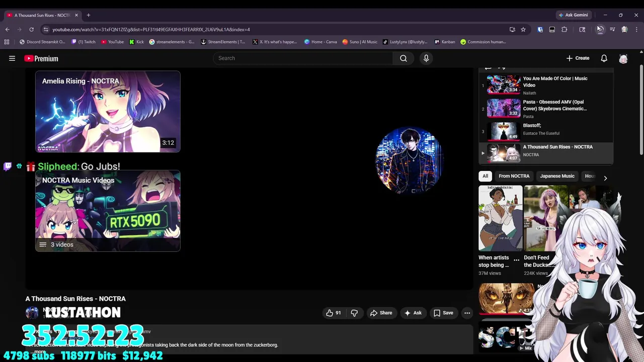Image resolution: width=644 pixels, height=362 pixels.
Task: Install or cast page icon in address bar
Action: pos(512,30)
